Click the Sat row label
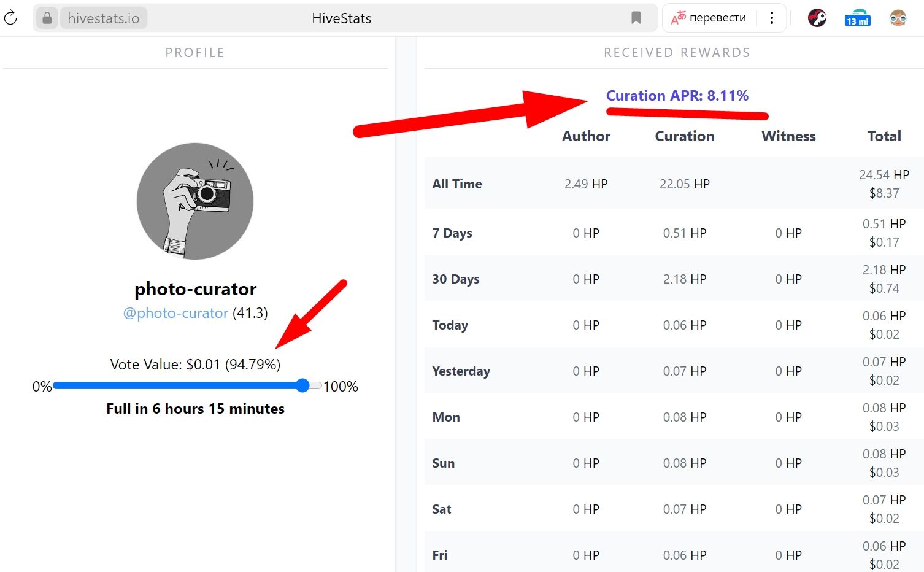924x572 pixels. pos(442,509)
